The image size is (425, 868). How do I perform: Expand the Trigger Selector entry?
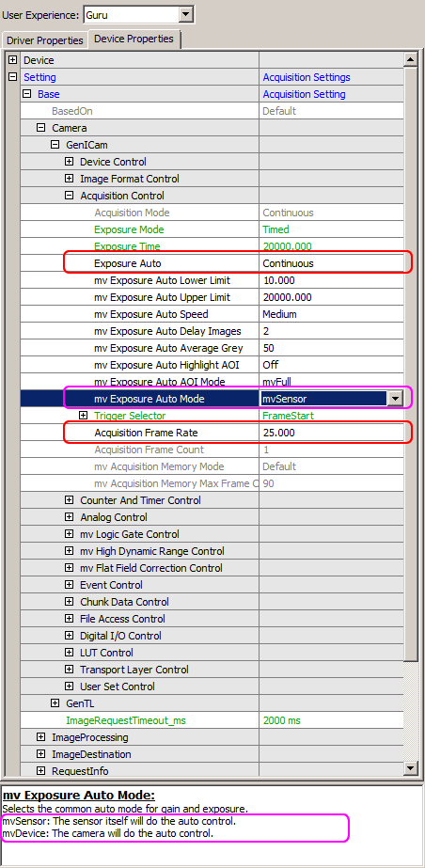coord(84,415)
